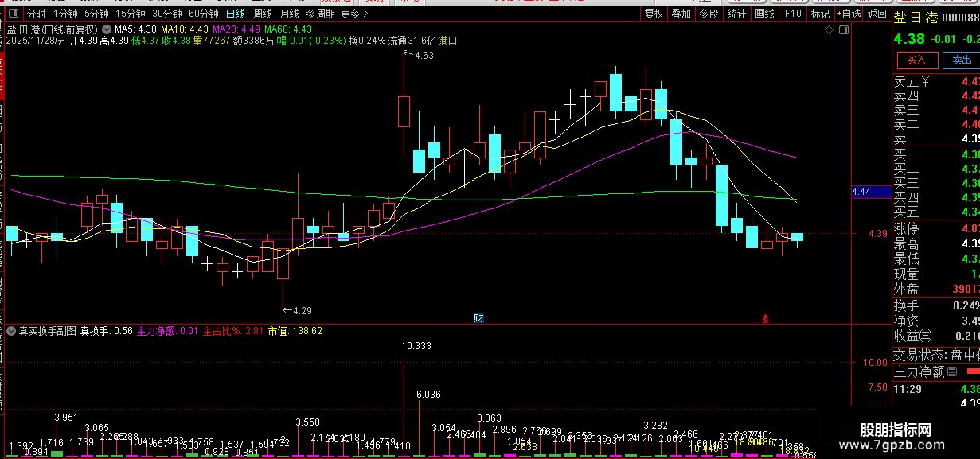The image size is (980, 459).
Task: Click the 叠加 overlay button
Action: coord(681,14)
